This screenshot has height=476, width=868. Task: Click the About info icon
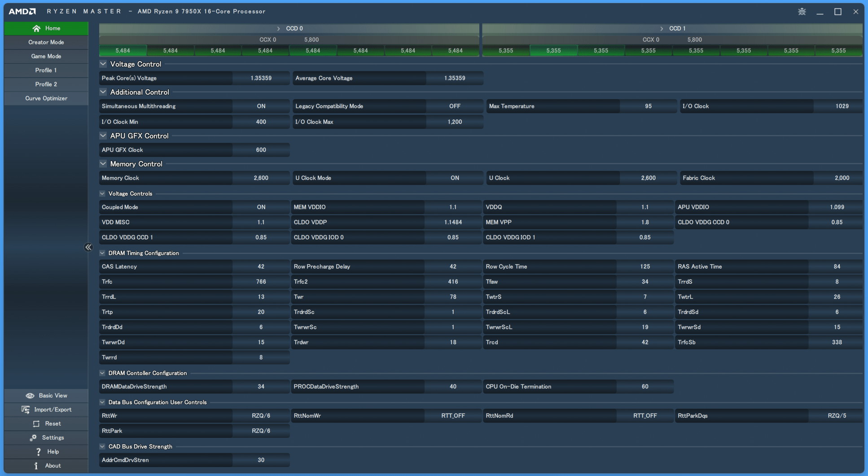click(x=36, y=466)
